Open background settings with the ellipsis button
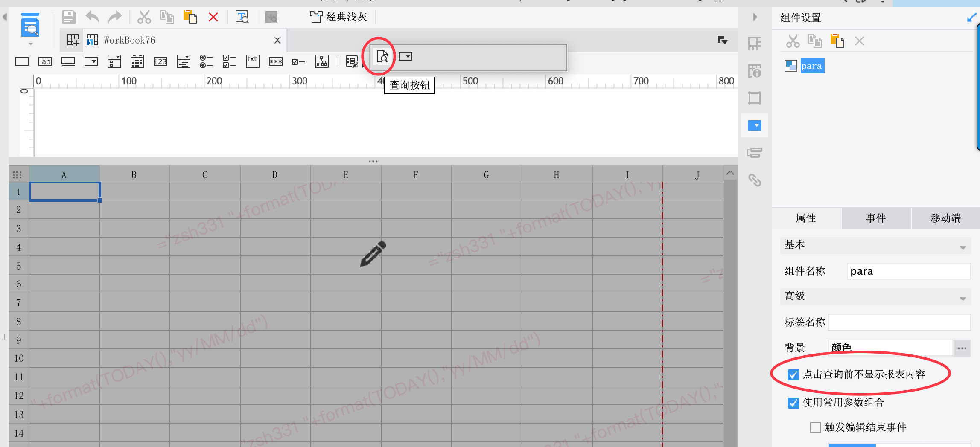Image resolution: width=980 pixels, height=447 pixels. click(962, 348)
